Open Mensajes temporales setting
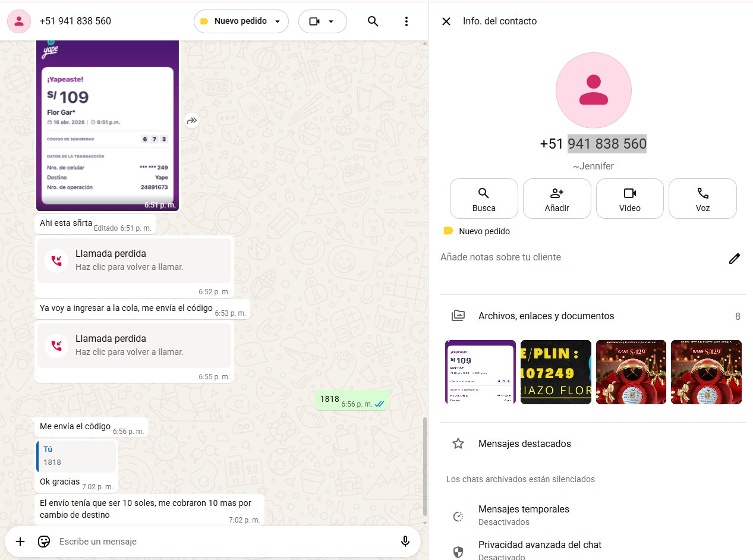Image resolution: width=753 pixels, height=560 pixels. pyautogui.click(x=523, y=515)
